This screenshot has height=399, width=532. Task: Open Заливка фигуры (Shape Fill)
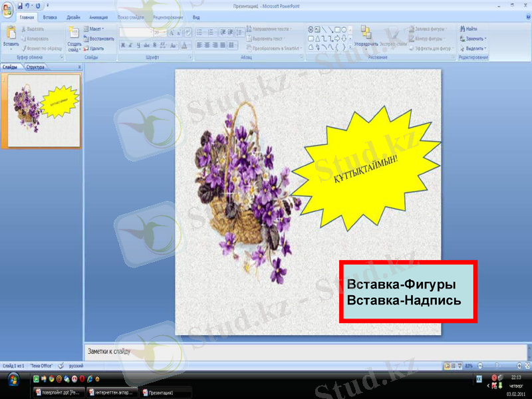(429, 29)
